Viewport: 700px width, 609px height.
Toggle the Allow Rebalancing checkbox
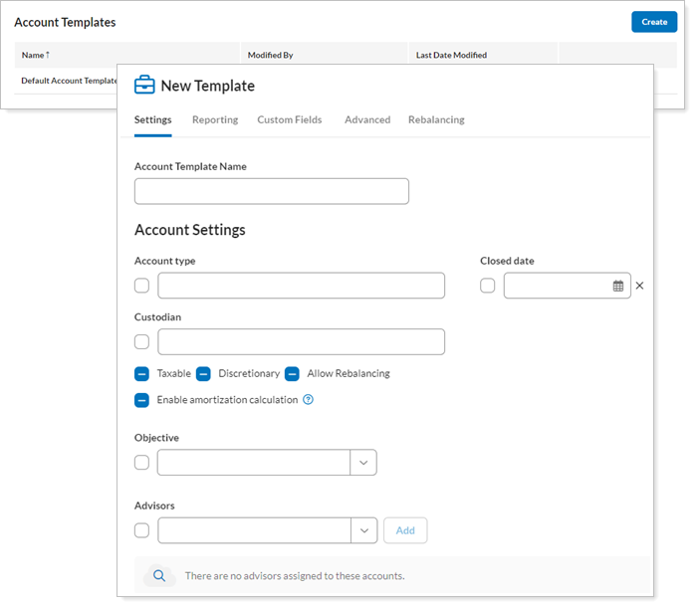tap(292, 374)
